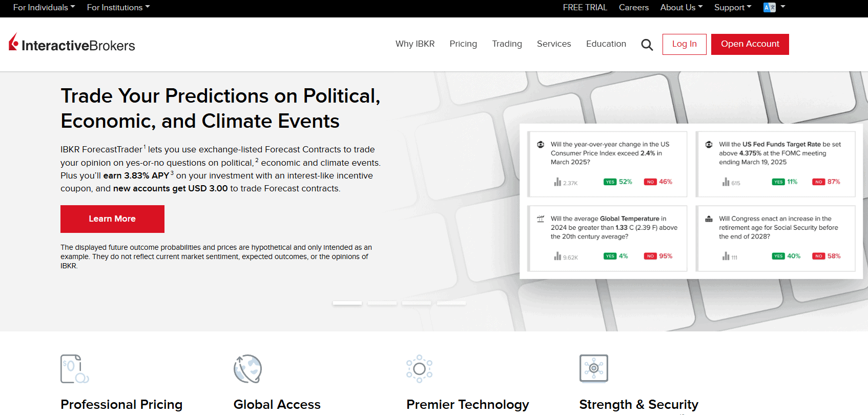868x415 pixels.
Task: Click the 615 volume chart icon
Action: tap(726, 182)
